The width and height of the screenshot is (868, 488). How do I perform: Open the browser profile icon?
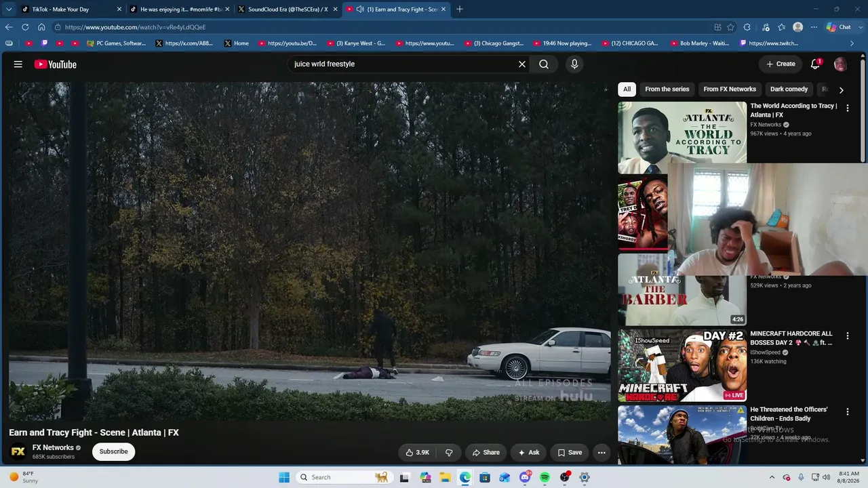798,27
